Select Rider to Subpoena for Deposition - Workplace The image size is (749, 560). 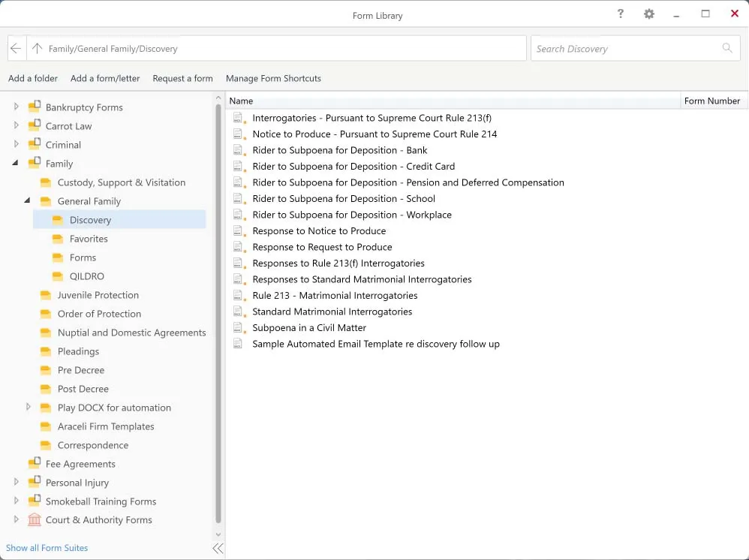click(351, 215)
